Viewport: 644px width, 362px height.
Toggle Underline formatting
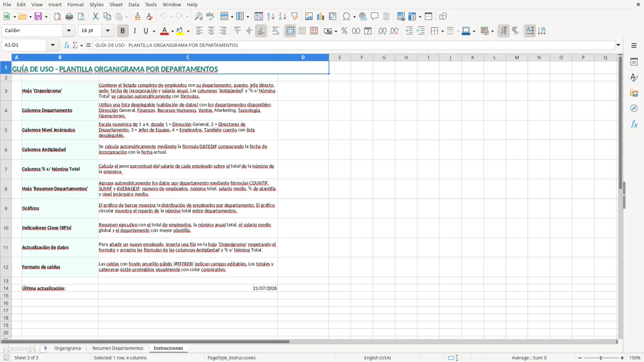[145, 31]
